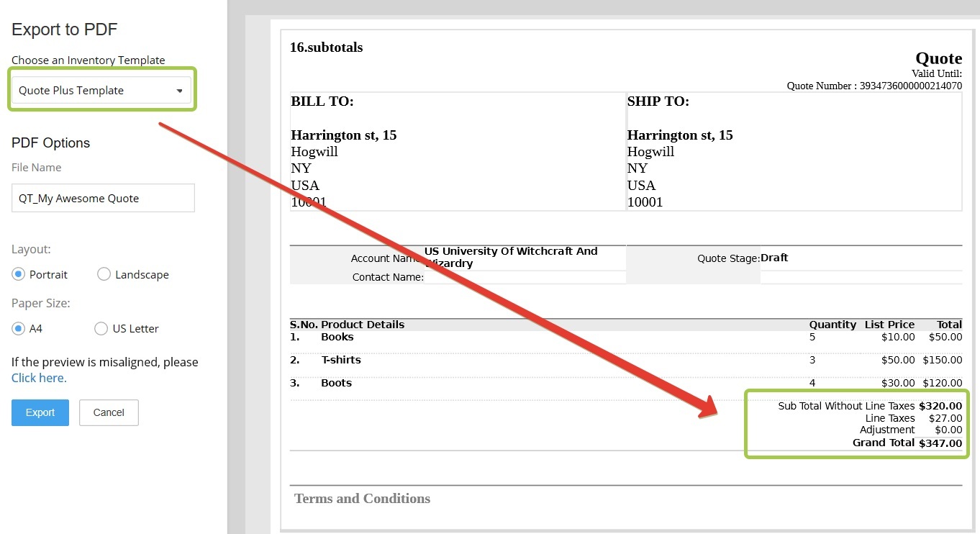
Task: Click the 'Export to PDF' panel title
Action: tap(64, 30)
